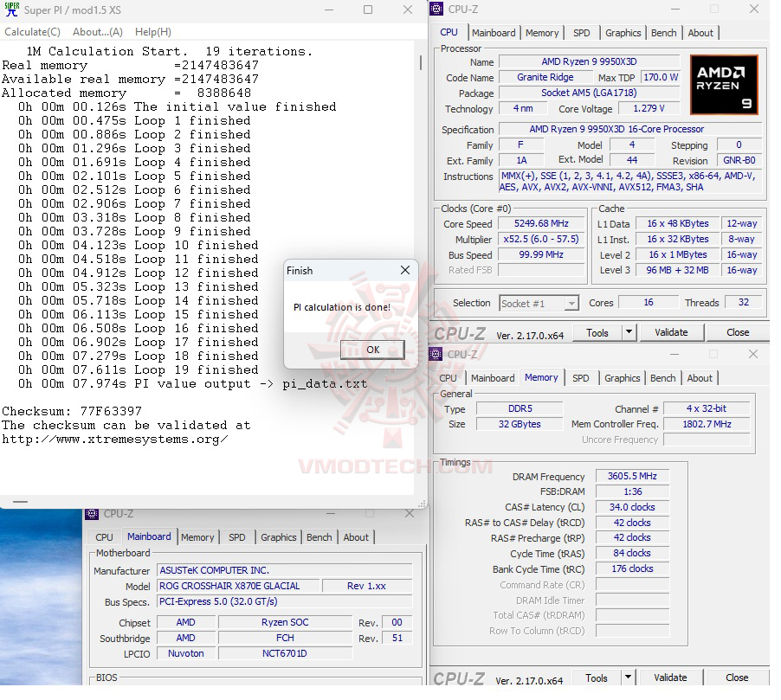The height and width of the screenshot is (700, 781).
Task: Switch to Memory tab in top CPU-Z window
Action: [x=542, y=33]
